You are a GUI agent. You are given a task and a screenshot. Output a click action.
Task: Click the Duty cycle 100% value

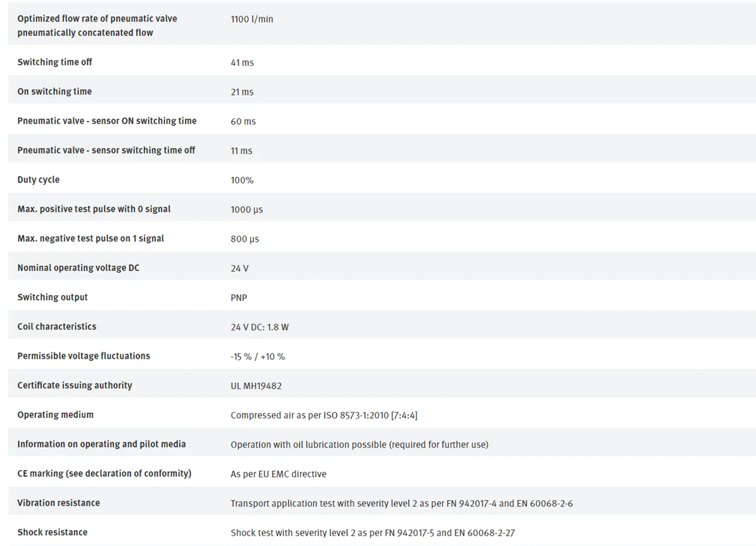click(x=242, y=180)
